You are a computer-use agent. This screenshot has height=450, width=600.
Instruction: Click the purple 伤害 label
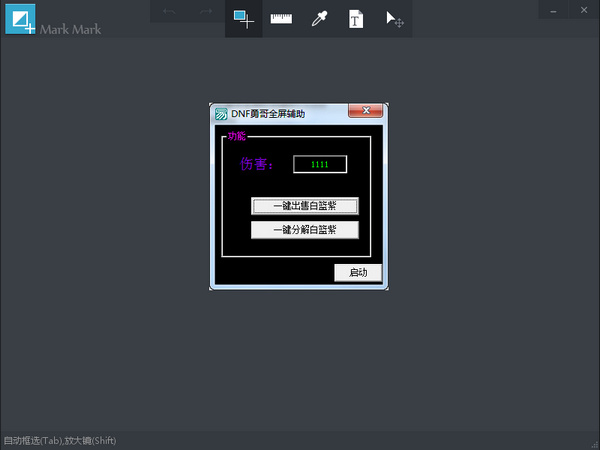tap(257, 164)
